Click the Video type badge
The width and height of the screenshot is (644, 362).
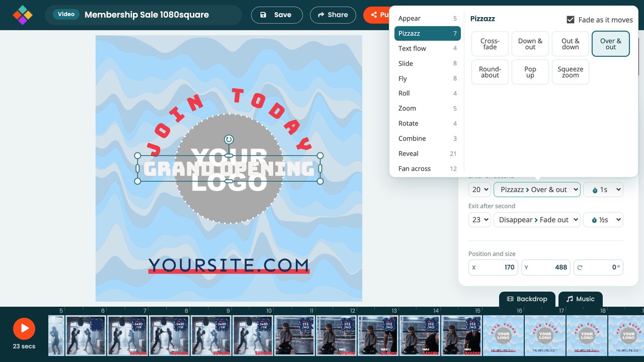point(66,14)
